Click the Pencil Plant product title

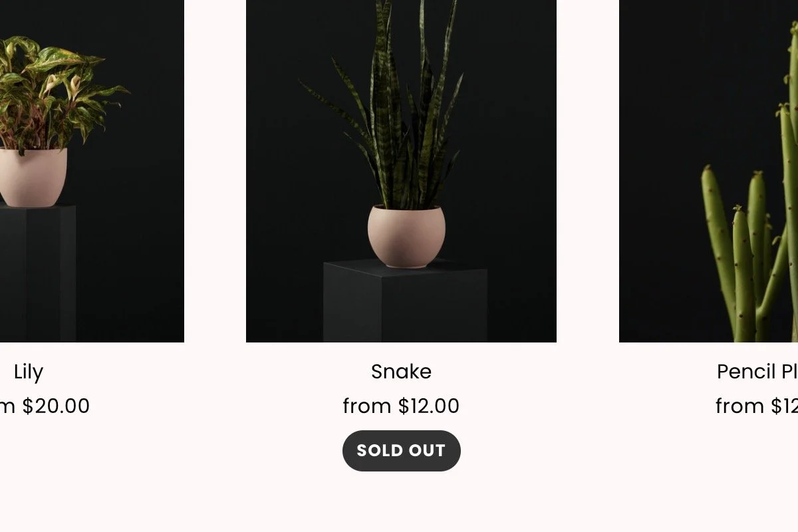coord(757,372)
